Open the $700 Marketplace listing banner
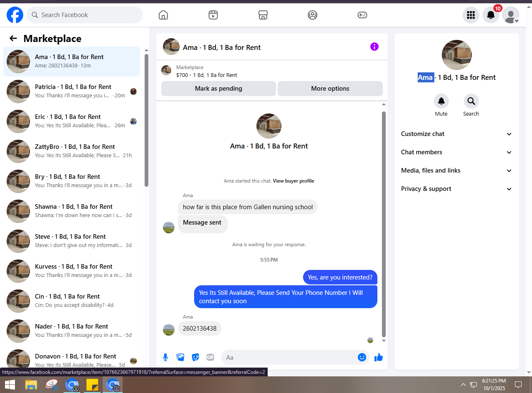This screenshot has height=393, width=532. [x=272, y=71]
